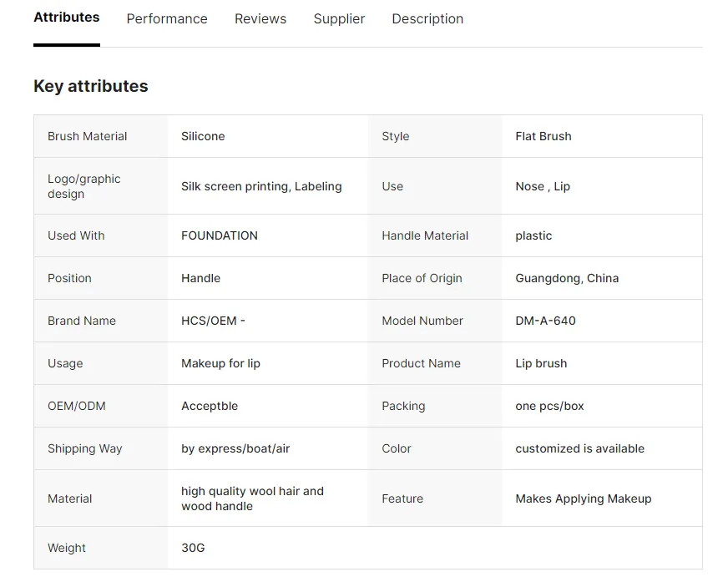Click the Key attributes heading

[x=90, y=86]
